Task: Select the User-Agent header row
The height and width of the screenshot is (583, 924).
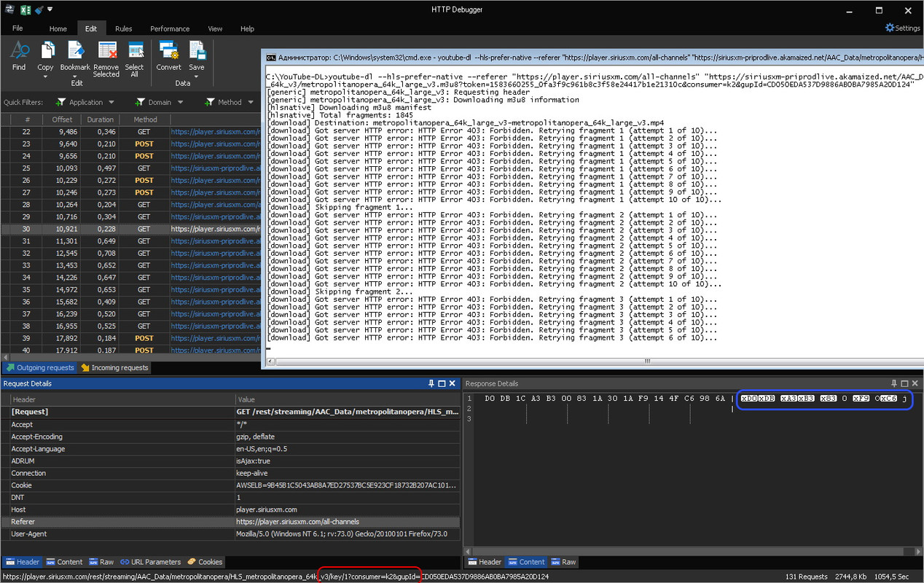Action: 230,534
